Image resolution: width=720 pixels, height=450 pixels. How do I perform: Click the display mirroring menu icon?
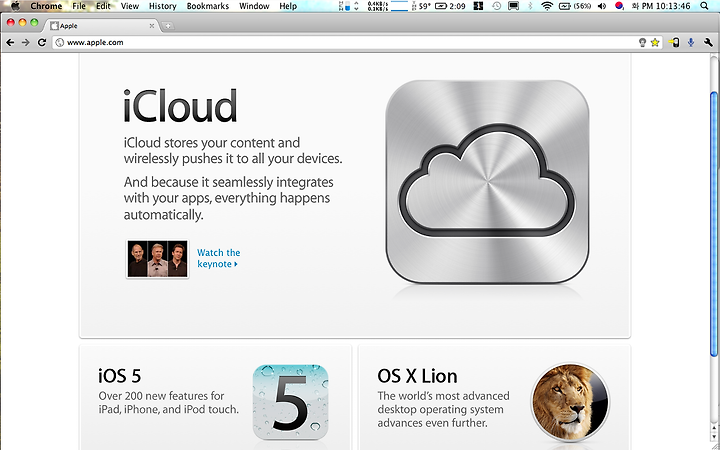tap(513, 6)
